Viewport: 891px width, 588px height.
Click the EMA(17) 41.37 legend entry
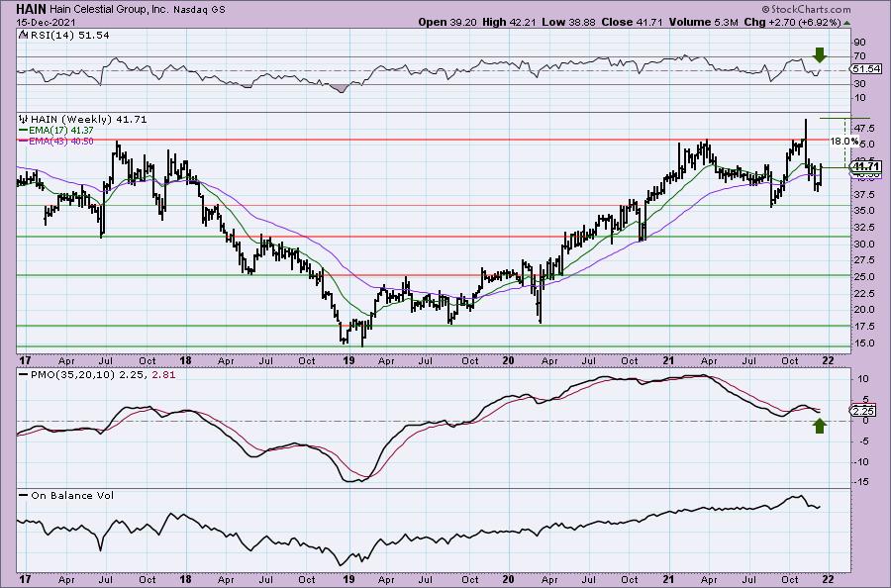tap(61, 130)
